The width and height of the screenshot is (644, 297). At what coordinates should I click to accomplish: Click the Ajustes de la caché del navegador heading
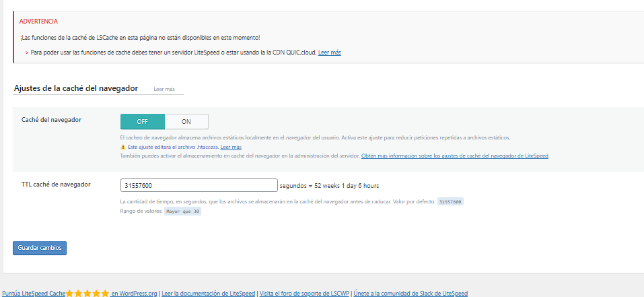[76, 88]
